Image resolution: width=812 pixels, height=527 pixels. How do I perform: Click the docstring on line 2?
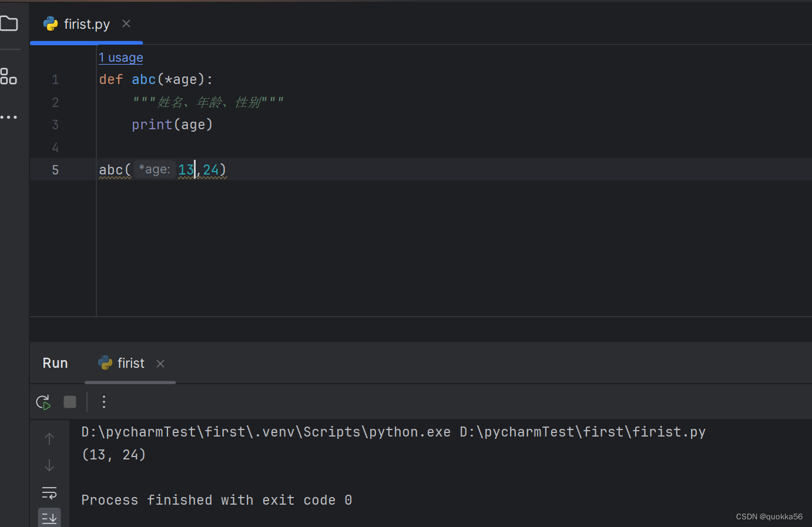pos(209,102)
